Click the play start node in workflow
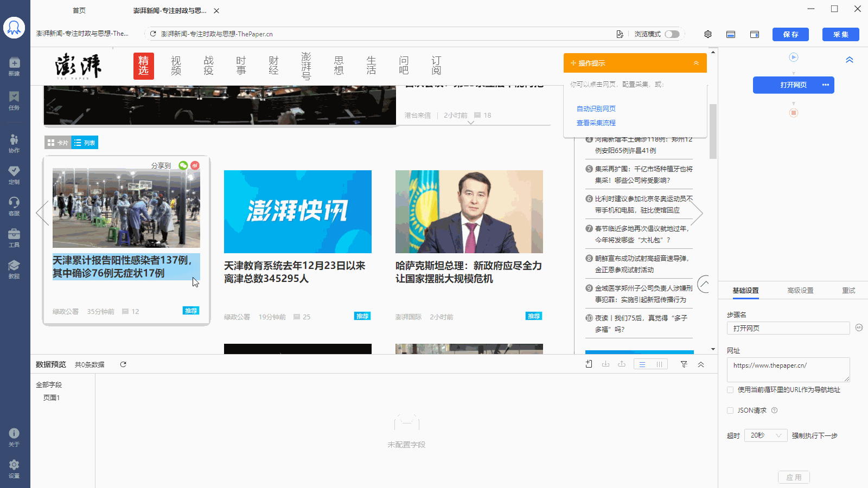 click(794, 57)
